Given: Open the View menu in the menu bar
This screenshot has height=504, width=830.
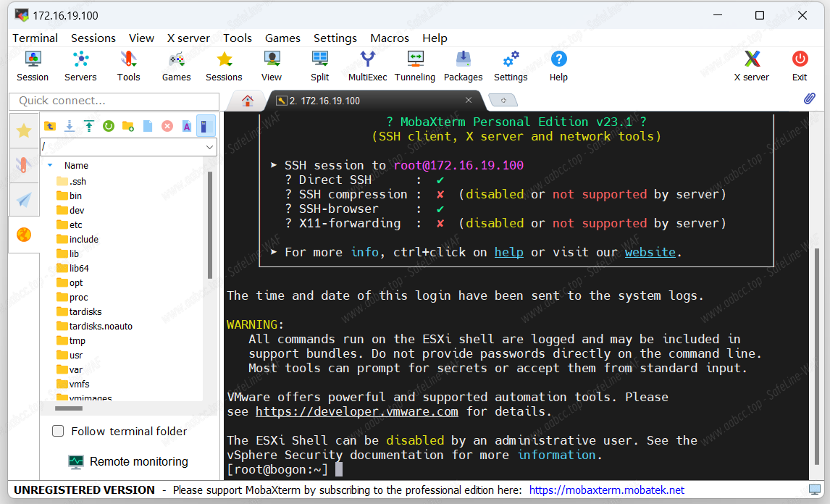Looking at the screenshot, I should pyautogui.click(x=141, y=38).
